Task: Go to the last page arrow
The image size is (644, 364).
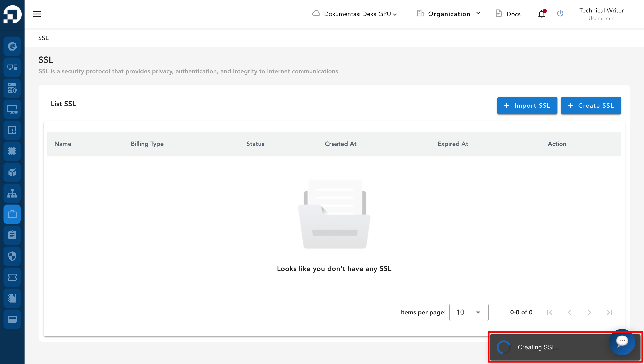Action: tap(609, 312)
